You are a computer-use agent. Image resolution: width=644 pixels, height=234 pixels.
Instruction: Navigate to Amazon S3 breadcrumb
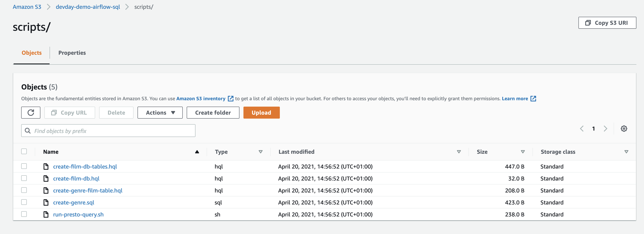pyautogui.click(x=27, y=7)
